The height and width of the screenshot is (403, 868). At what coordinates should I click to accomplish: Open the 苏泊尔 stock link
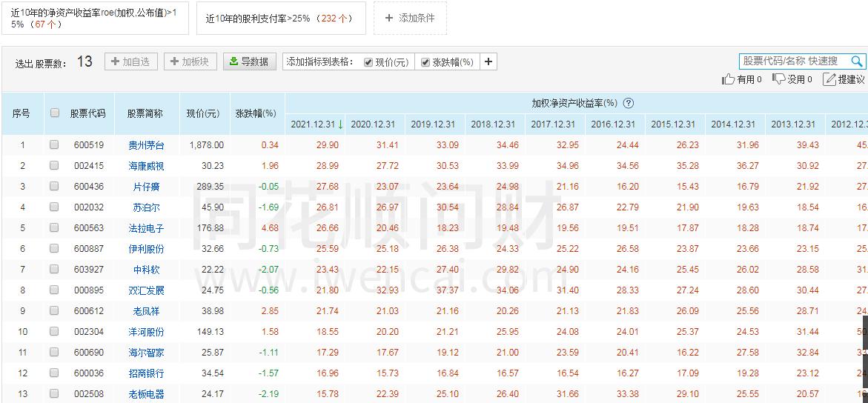(x=146, y=207)
